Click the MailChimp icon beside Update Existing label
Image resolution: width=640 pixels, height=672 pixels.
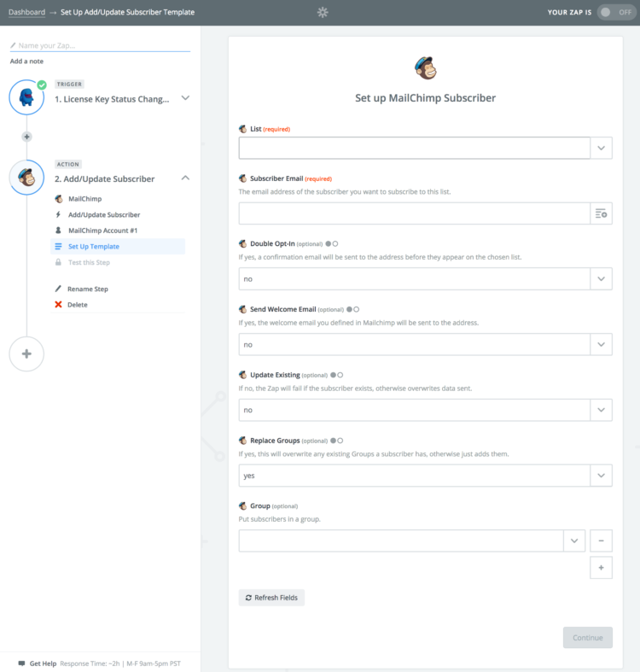pyautogui.click(x=243, y=375)
